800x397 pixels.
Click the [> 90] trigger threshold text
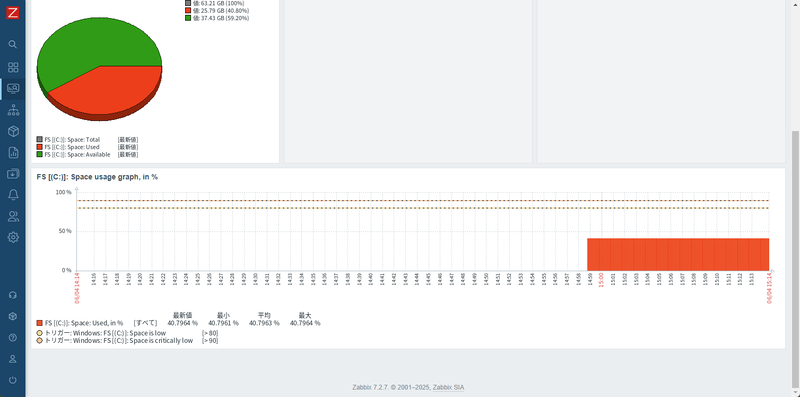[210, 341]
